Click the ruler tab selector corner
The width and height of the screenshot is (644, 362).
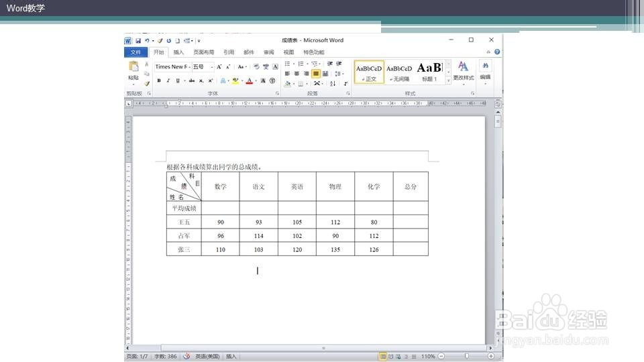[129, 103]
